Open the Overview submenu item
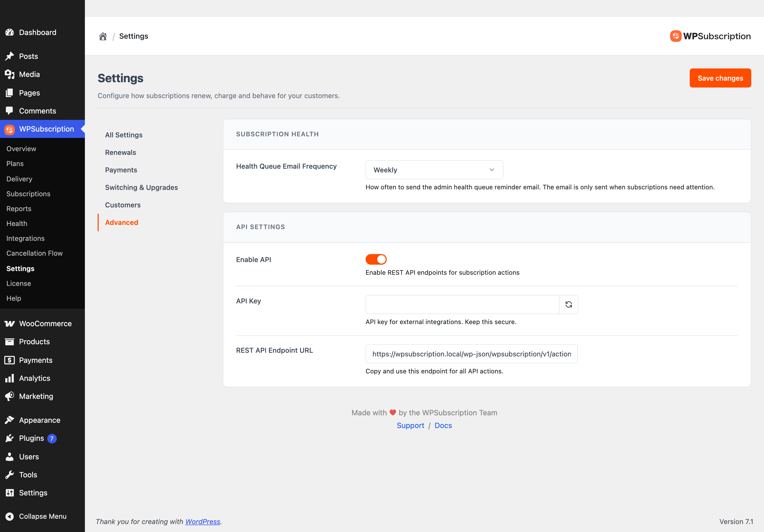 [x=21, y=149]
